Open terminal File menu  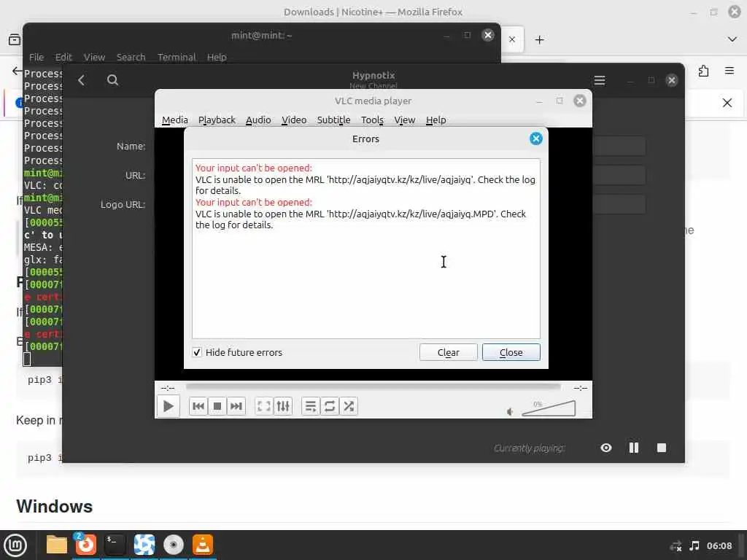(x=36, y=57)
